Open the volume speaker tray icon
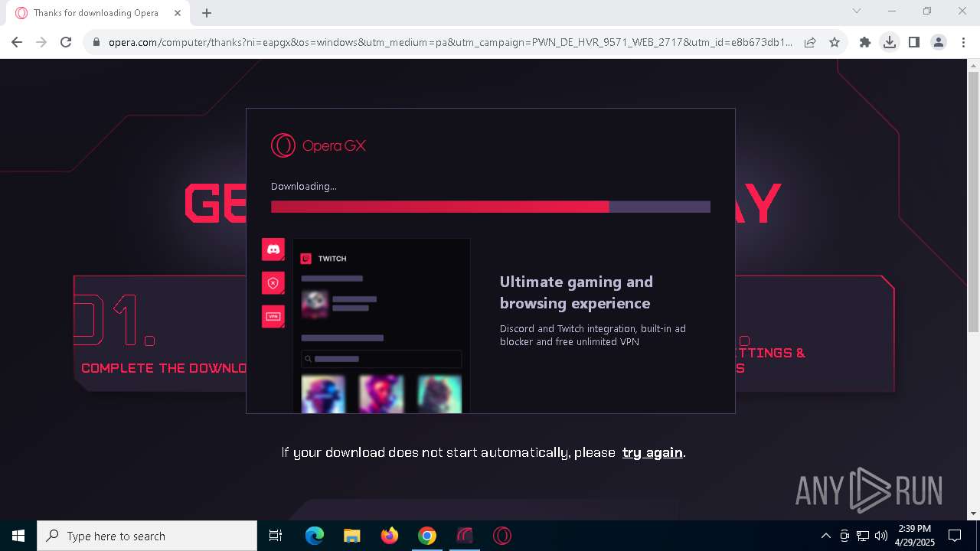 (881, 536)
